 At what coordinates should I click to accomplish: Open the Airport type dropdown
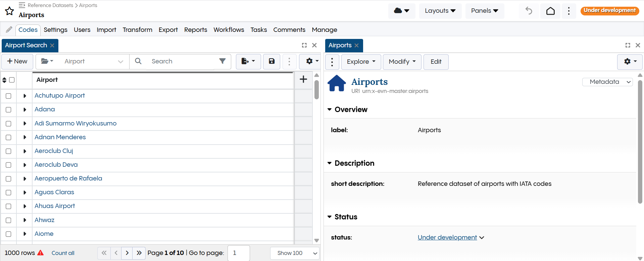[94, 61]
